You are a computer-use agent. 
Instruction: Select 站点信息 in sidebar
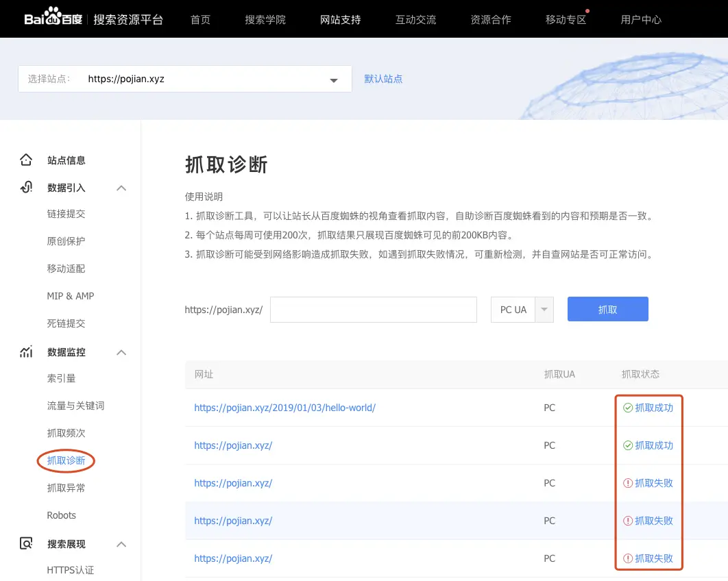click(x=66, y=160)
